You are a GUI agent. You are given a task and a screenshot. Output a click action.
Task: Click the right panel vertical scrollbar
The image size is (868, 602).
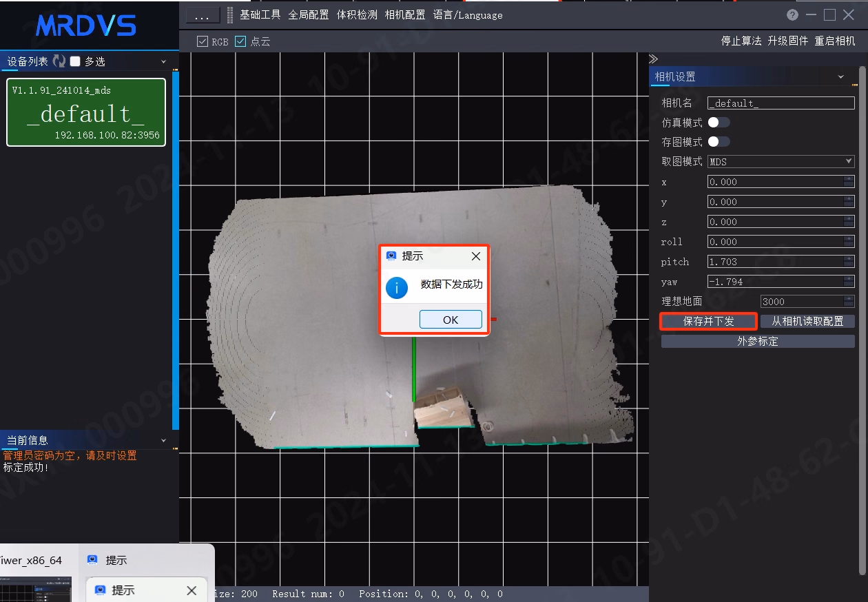click(862, 320)
